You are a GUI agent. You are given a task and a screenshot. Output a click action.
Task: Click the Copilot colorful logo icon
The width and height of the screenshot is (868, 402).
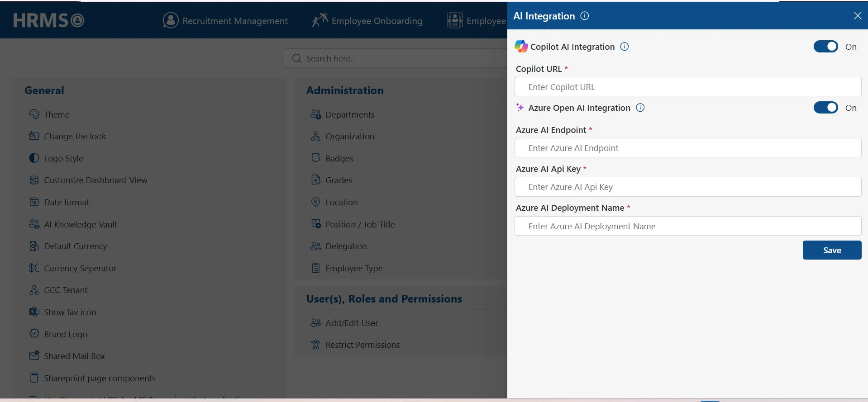click(521, 46)
